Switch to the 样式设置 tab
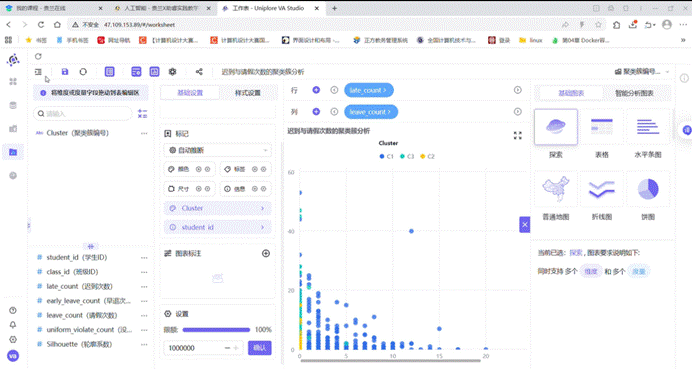This screenshot has width=692, height=369. pos(248,93)
